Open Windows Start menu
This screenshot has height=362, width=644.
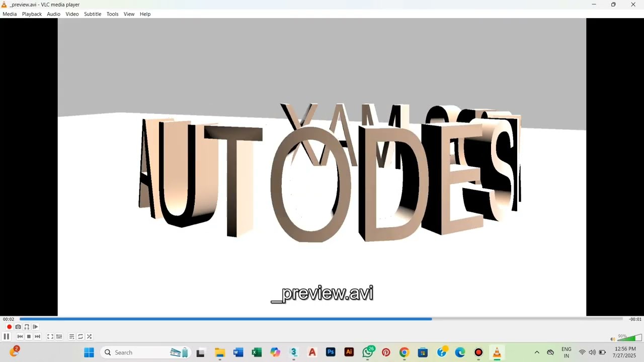click(89, 352)
